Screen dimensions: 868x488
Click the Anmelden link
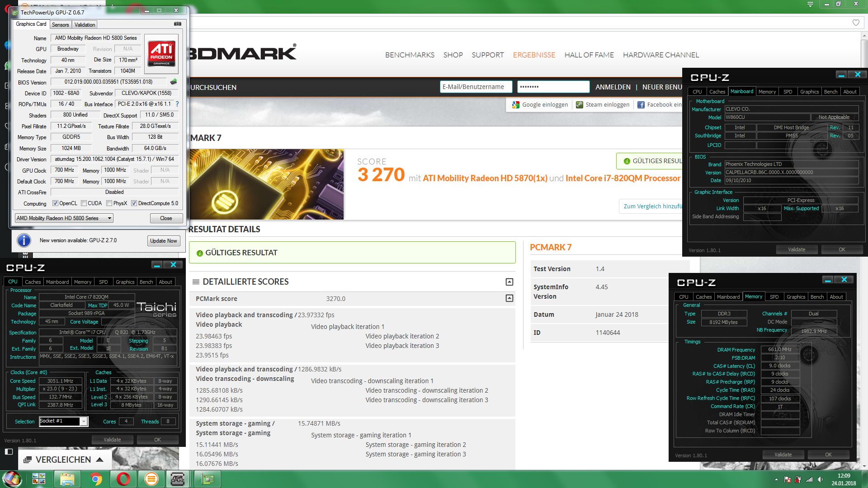click(x=613, y=87)
